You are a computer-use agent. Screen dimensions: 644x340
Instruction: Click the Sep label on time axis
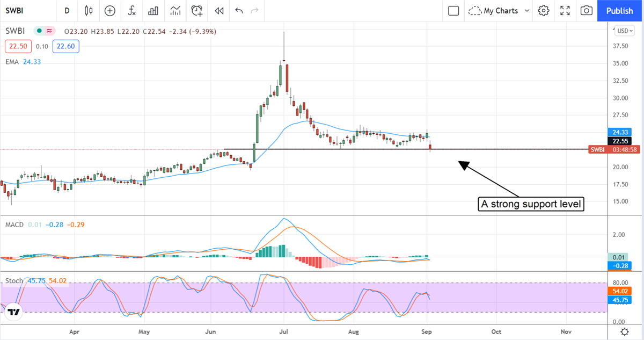[427, 331]
